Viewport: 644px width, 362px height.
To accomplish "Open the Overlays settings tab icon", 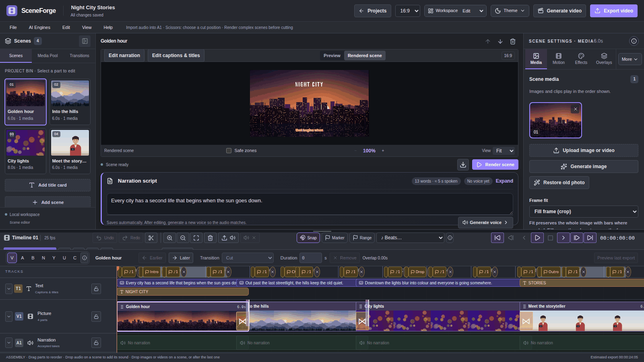I will click(x=604, y=59).
